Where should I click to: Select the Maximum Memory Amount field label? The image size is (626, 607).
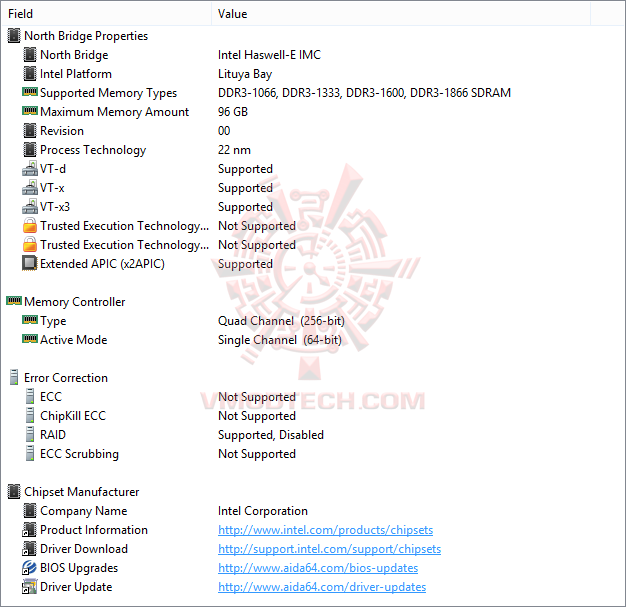[x=114, y=112]
